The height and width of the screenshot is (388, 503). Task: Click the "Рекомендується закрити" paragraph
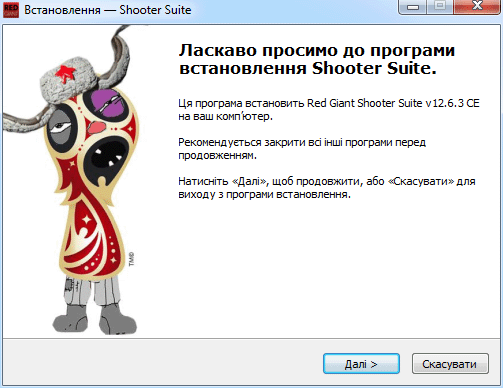point(302,149)
